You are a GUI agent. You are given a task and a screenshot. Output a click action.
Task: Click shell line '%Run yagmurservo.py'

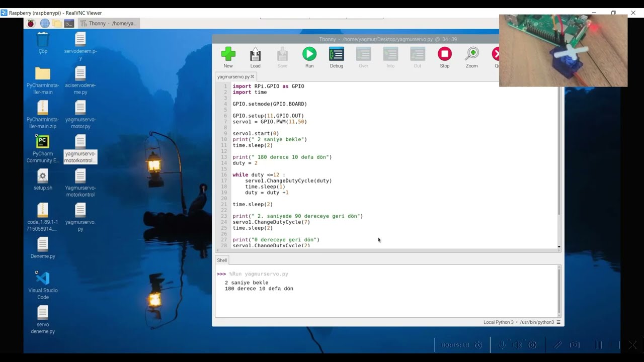[x=259, y=274]
